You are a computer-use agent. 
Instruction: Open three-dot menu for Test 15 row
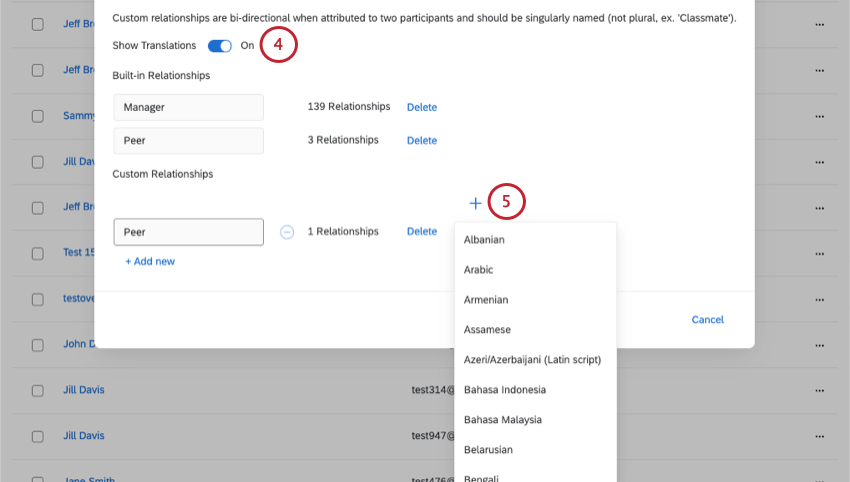pos(820,254)
